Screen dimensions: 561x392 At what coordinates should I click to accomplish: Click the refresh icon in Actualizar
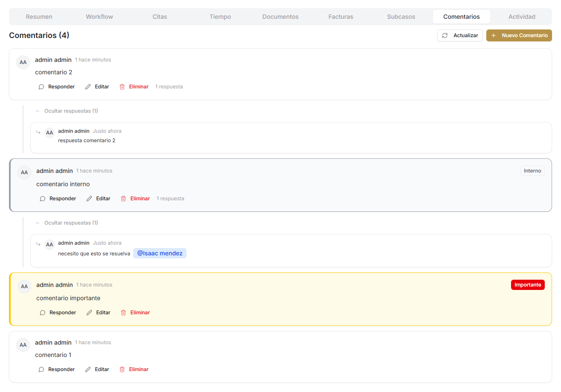(445, 35)
